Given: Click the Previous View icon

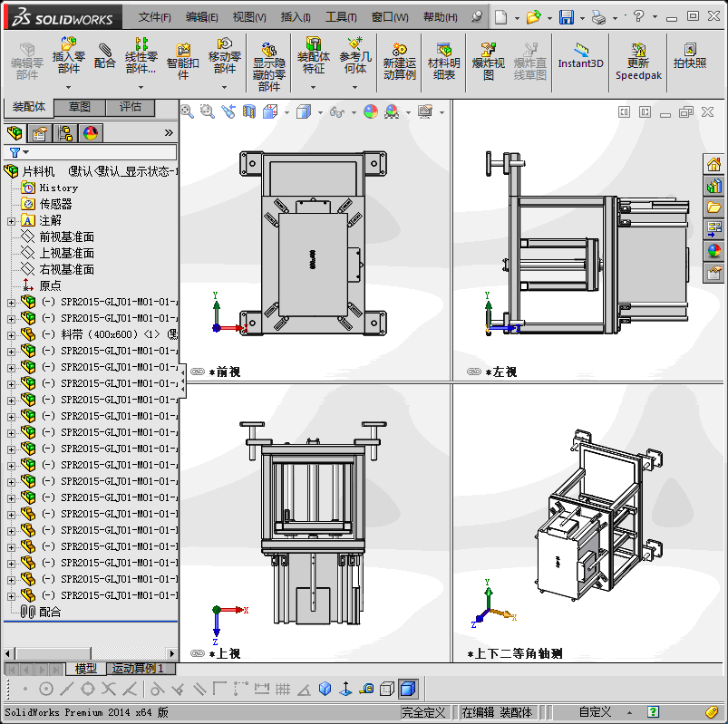Looking at the screenshot, I should (228, 111).
